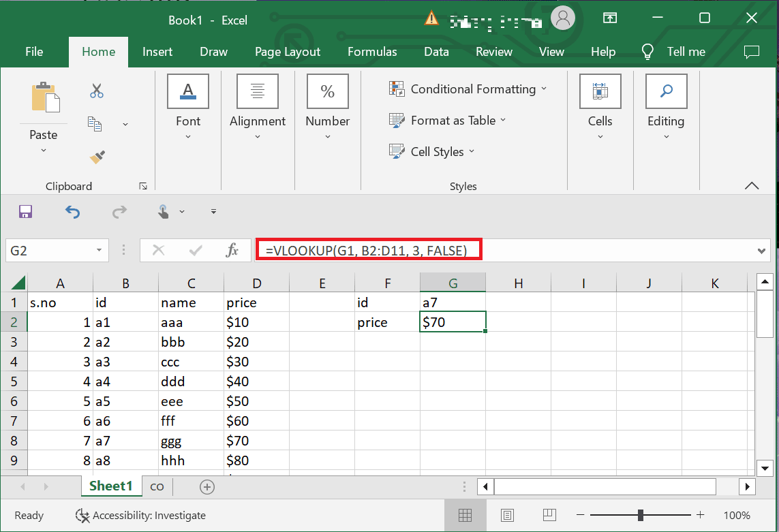This screenshot has height=532, width=779.
Task: Add a new worksheet with plus button
Action: click(207, 486)
